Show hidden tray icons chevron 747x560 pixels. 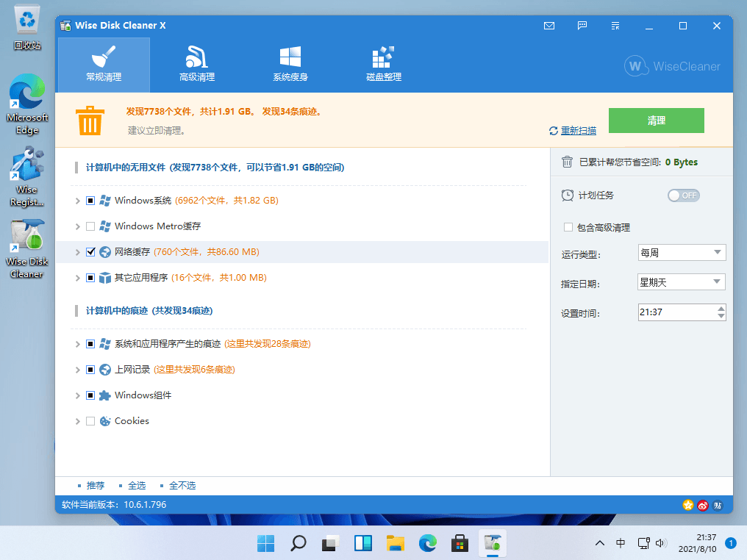(600, 543)
